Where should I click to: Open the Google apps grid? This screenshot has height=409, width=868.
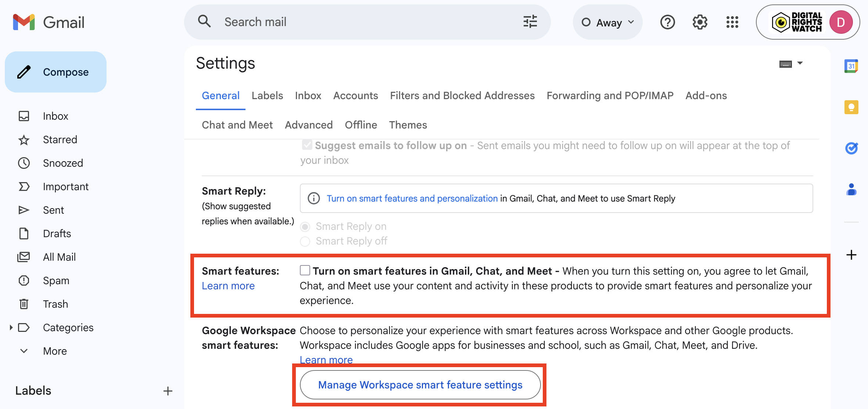click(x=732, y=22)
